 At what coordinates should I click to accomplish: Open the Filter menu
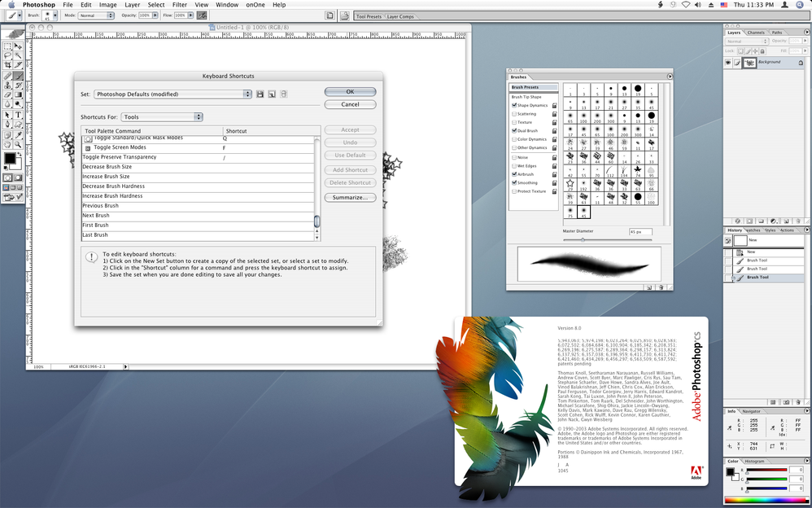click(x=179, y=5)
